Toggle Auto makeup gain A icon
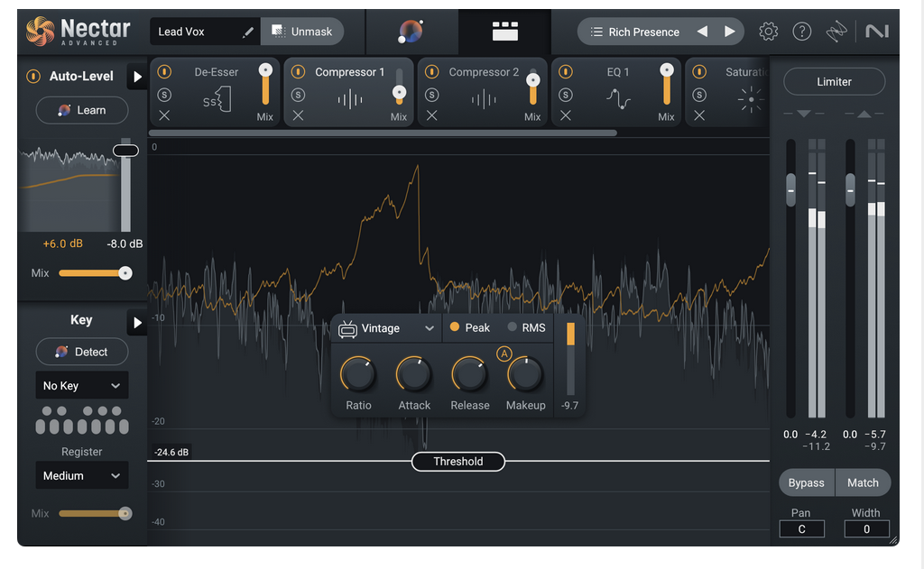 (x=504, y=353)
